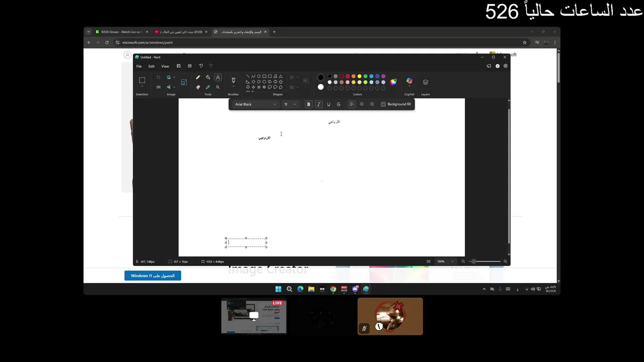Image resolution: width=644 pixels, height=362 pixels.
Task: Activate the Text tool (A)
Action: click(x=218, y=77)
